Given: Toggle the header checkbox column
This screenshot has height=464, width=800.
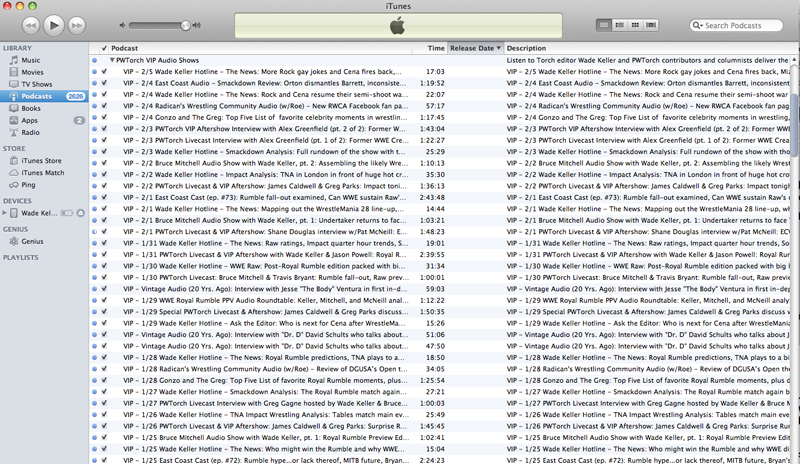Looking at the screenshot, I should pyautogui.click(x=104, y=48).
